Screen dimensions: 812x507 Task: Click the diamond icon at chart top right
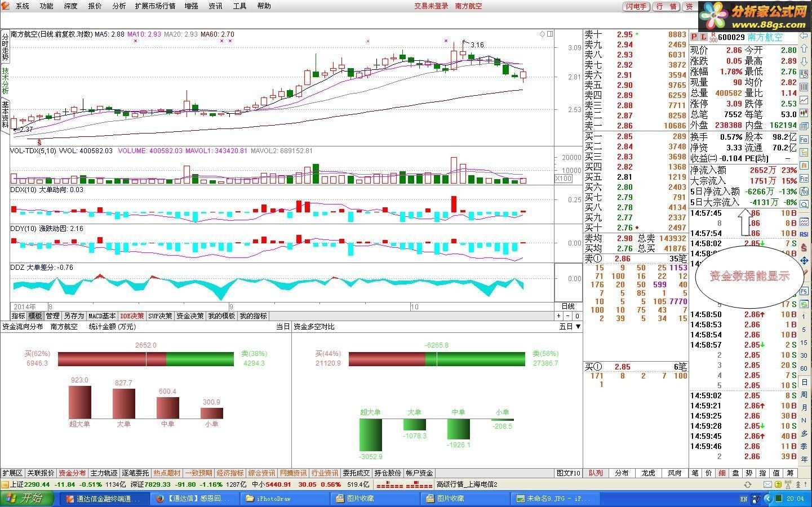[x=542, y=34]
